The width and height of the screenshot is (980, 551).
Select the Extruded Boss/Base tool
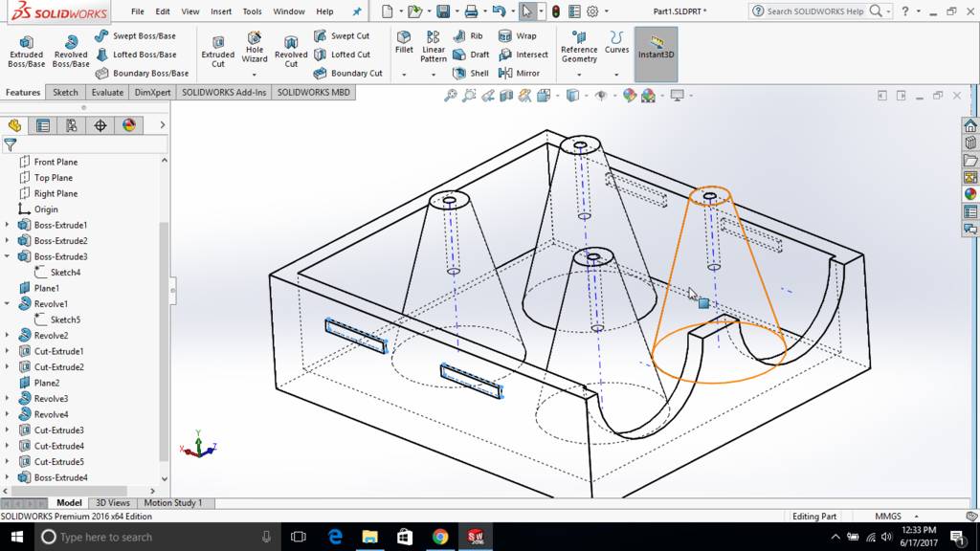tap(26, 52)
